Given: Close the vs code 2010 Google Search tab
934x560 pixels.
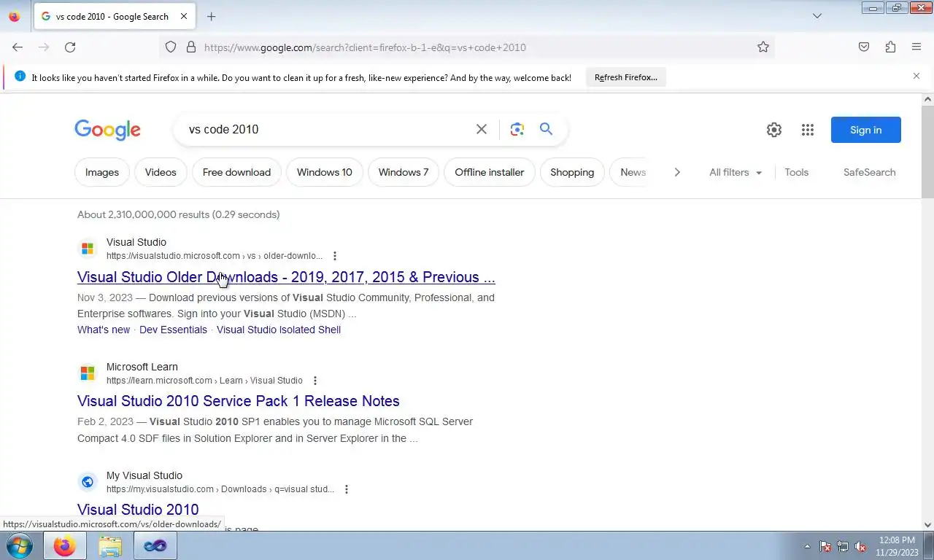Looking at the screenshot, I should [184, 16].
